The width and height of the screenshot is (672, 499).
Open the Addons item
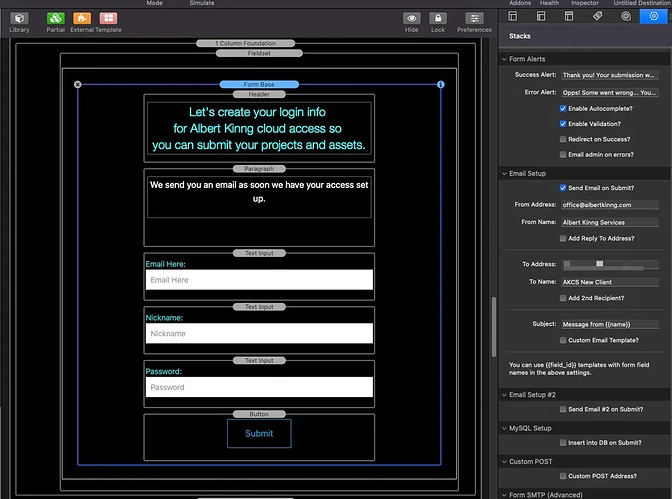click(520, 3)
